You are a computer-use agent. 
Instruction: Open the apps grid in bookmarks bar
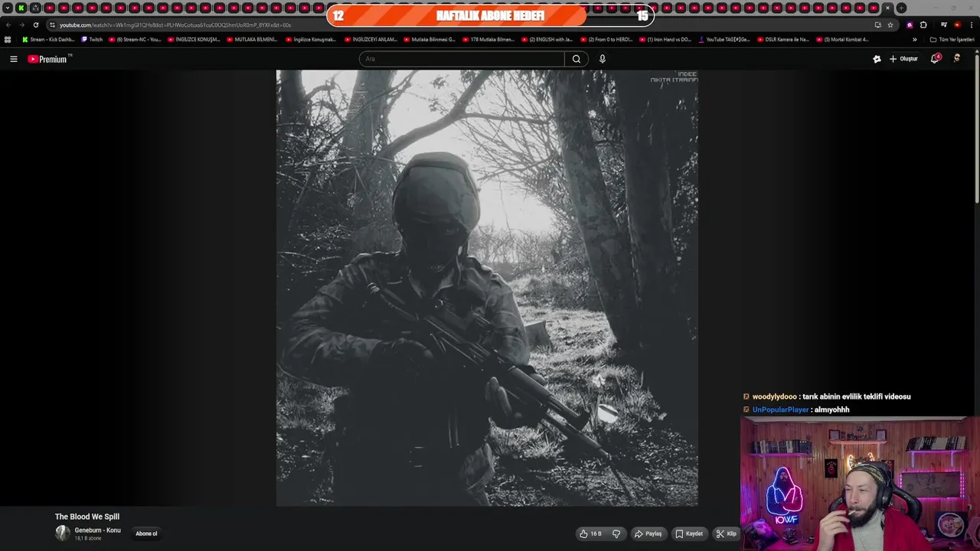click(x=8, y=39)
